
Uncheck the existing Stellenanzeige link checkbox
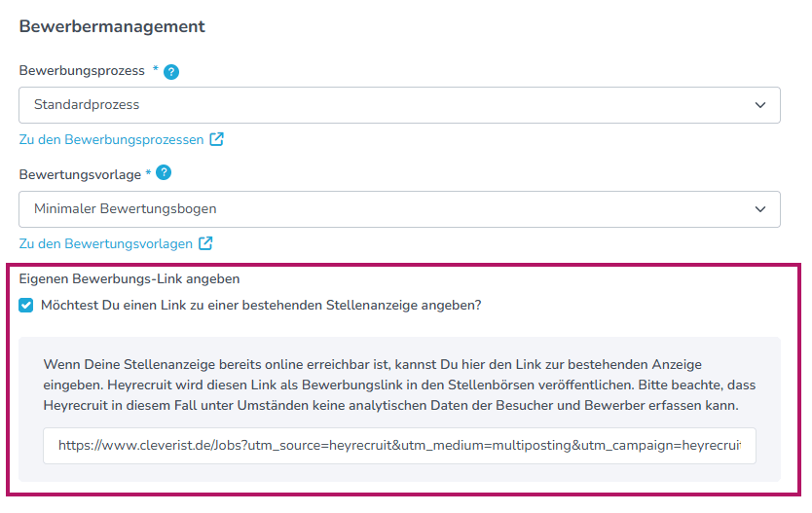point(26,306)
